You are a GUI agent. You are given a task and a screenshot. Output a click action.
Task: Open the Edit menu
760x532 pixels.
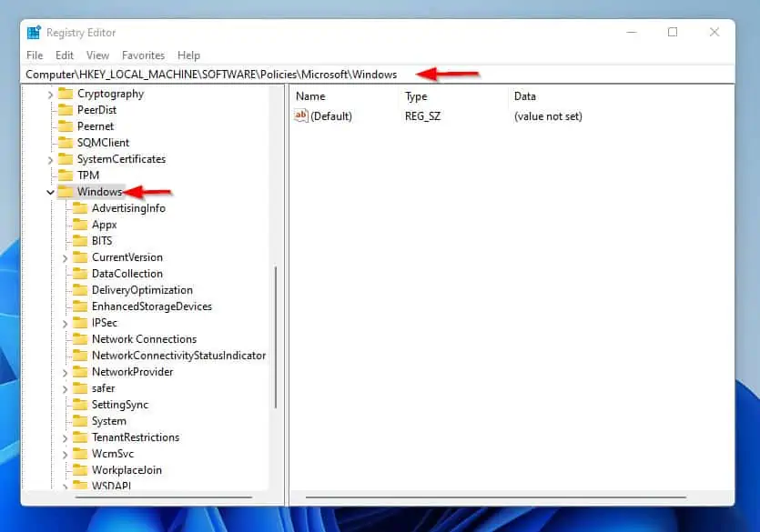coord(65,55)
